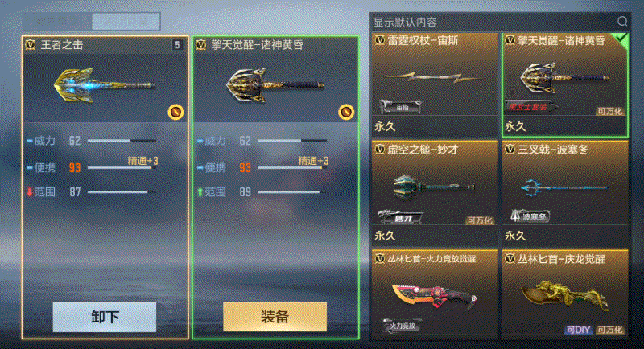Tap slot number 5 on 王者之击
The image size is (644, 349).
pyautogui.click(x=177, y=45)
